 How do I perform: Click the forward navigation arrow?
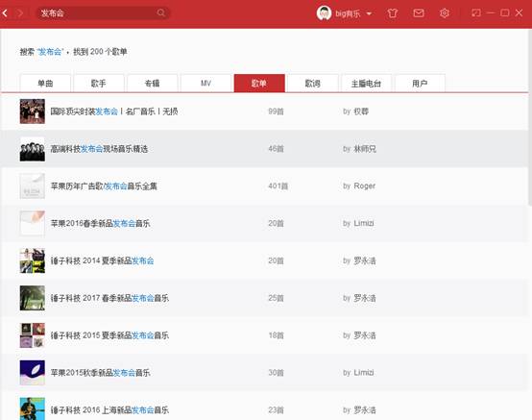coord(20,13)
